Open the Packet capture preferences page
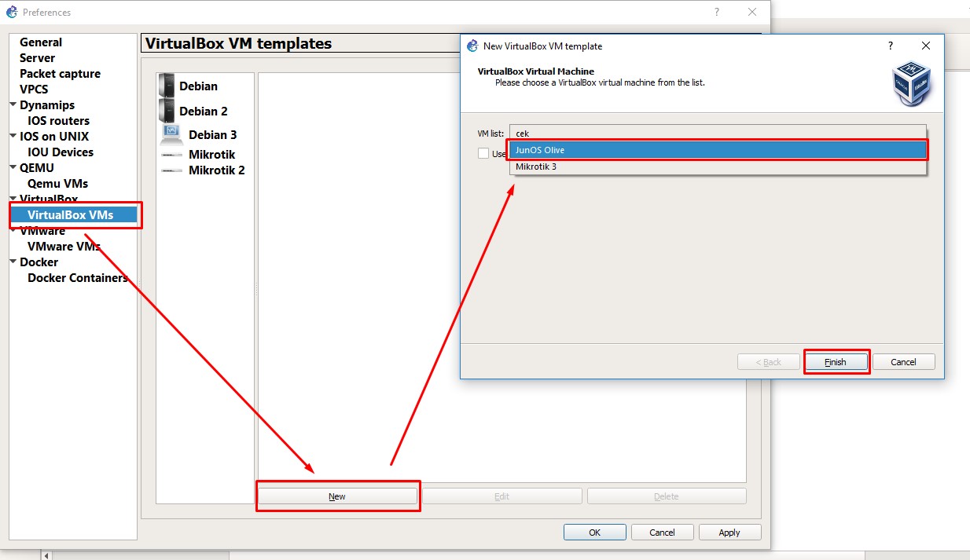This screenshot has height=560, width=970. click(x=60, y=74)
